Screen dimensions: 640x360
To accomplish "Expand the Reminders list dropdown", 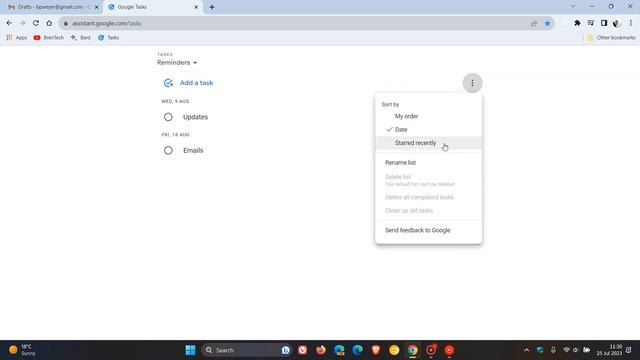I will (177, 62).
